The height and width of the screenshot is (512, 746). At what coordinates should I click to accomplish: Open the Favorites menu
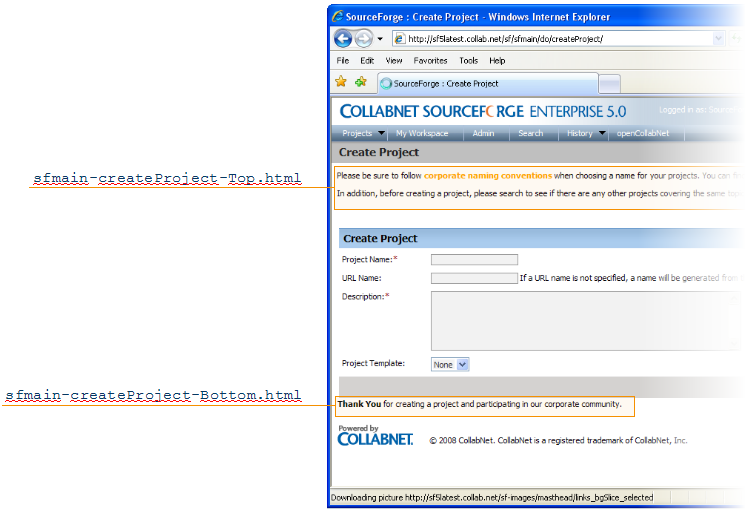430,60
